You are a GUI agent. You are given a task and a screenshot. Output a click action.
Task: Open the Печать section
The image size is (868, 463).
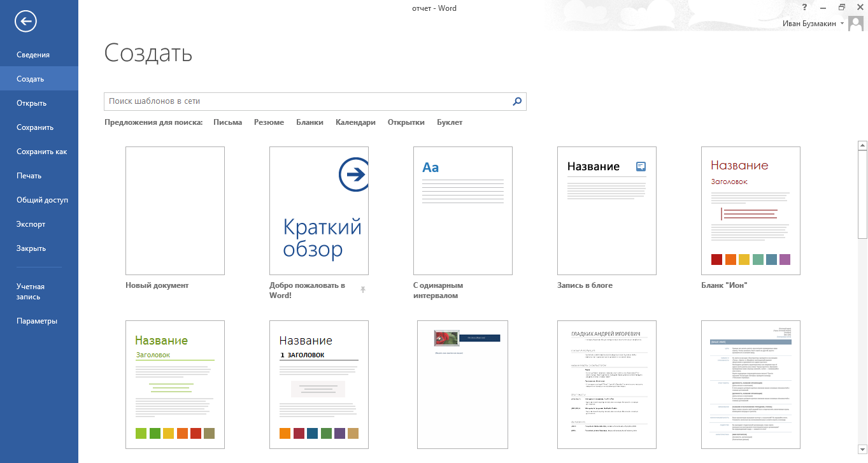(39, 176)
